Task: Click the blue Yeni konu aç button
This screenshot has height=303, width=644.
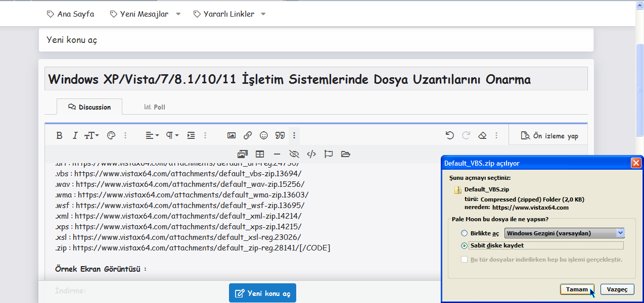Action: click(x=262, y=293)
